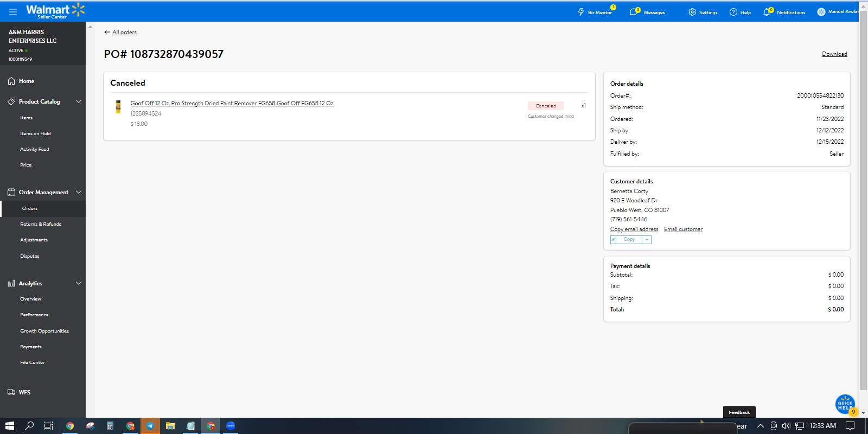
Task: Open Payments page in sidebar
Action: (30, 347)
